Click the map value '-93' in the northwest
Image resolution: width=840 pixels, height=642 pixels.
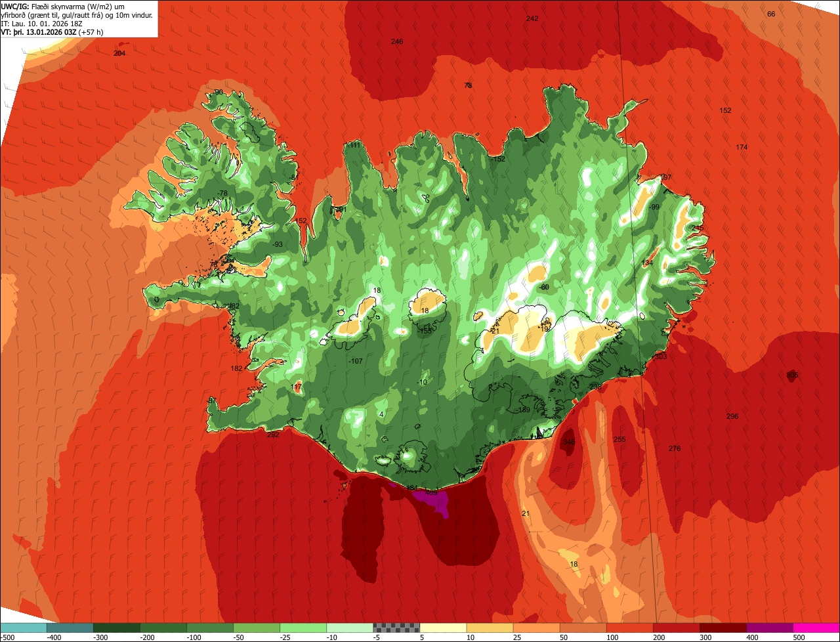point(278,244)
